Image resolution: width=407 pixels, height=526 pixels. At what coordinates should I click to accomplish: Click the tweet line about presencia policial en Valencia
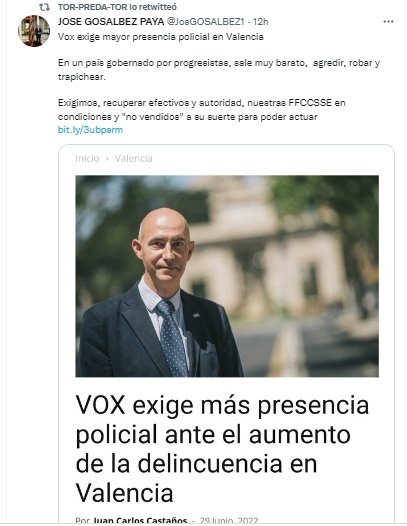pos(161,37)
